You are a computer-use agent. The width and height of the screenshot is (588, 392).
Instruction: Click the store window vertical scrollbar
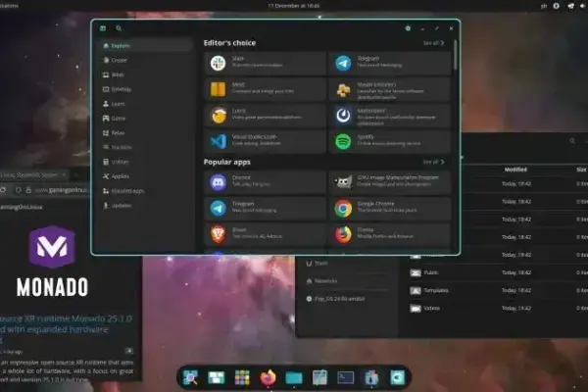456,55
